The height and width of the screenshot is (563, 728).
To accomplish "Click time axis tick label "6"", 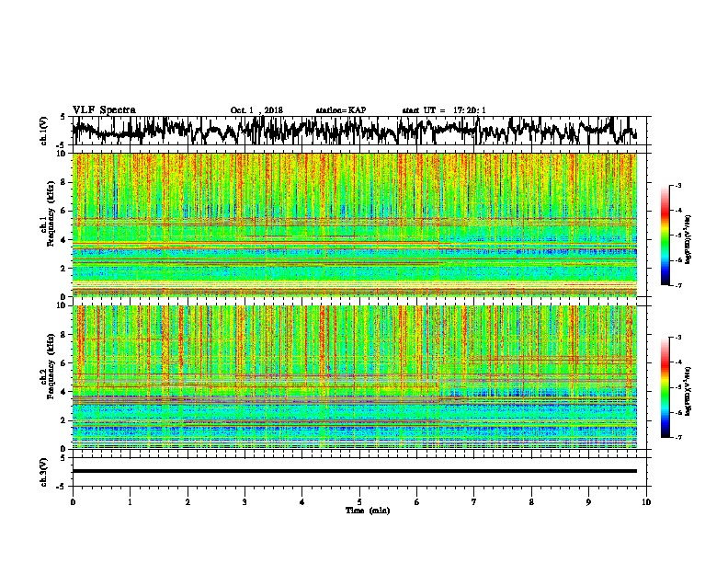I will coord(416,502).
